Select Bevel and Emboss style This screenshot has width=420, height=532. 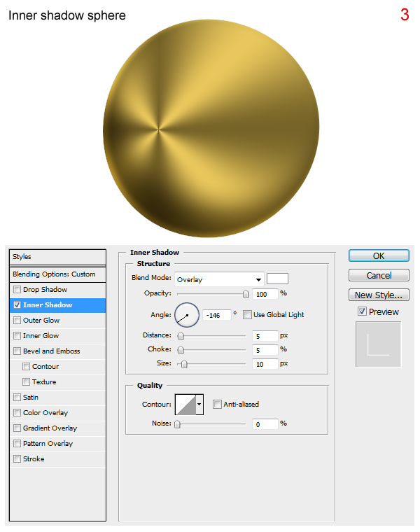(x=51, y=351)
